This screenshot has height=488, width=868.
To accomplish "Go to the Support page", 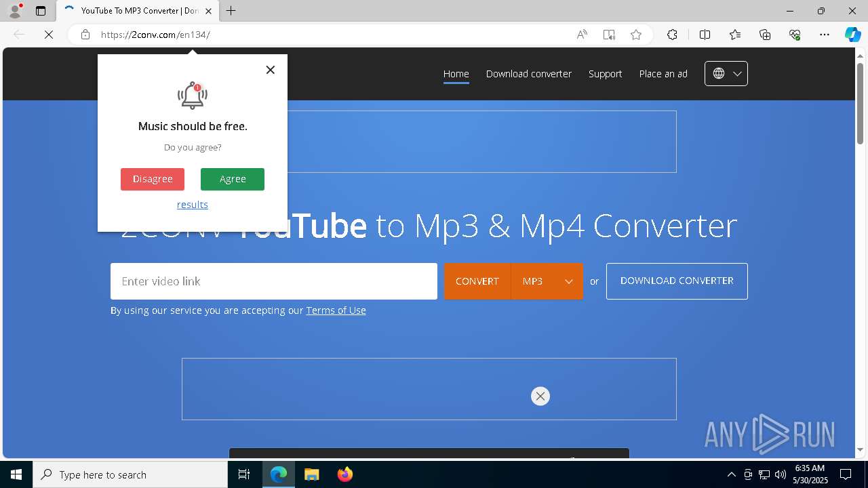I will pos(606,74).
